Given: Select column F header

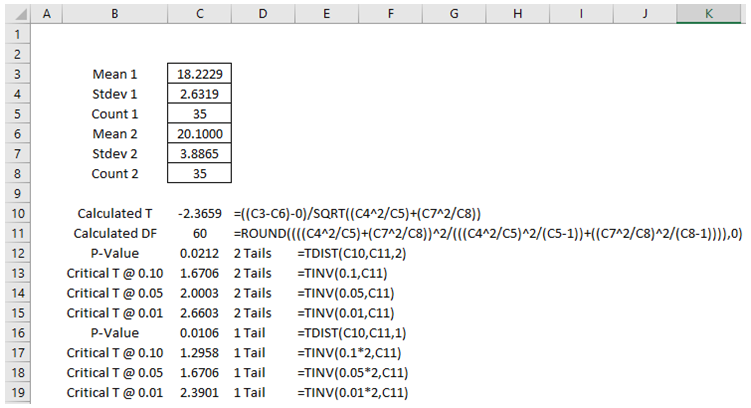Looking at the screenshot, I should tap(390, 14).
